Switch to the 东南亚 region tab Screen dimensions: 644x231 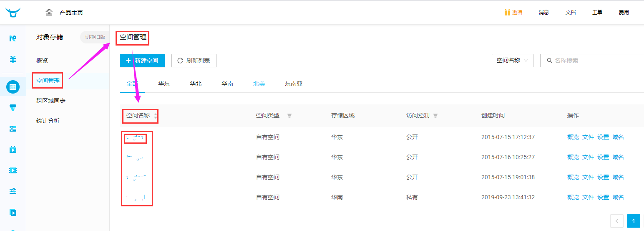click(x=294, y=84)
